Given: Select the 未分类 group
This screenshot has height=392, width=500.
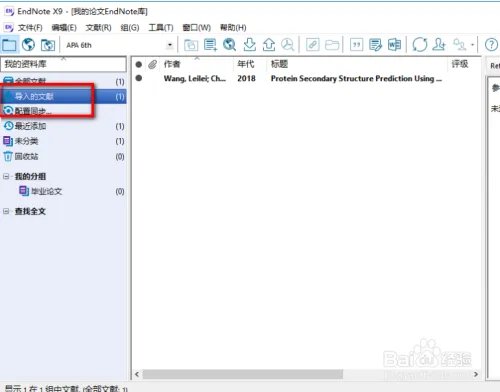Looking at the screenshot, I should (x=63, y=141).
